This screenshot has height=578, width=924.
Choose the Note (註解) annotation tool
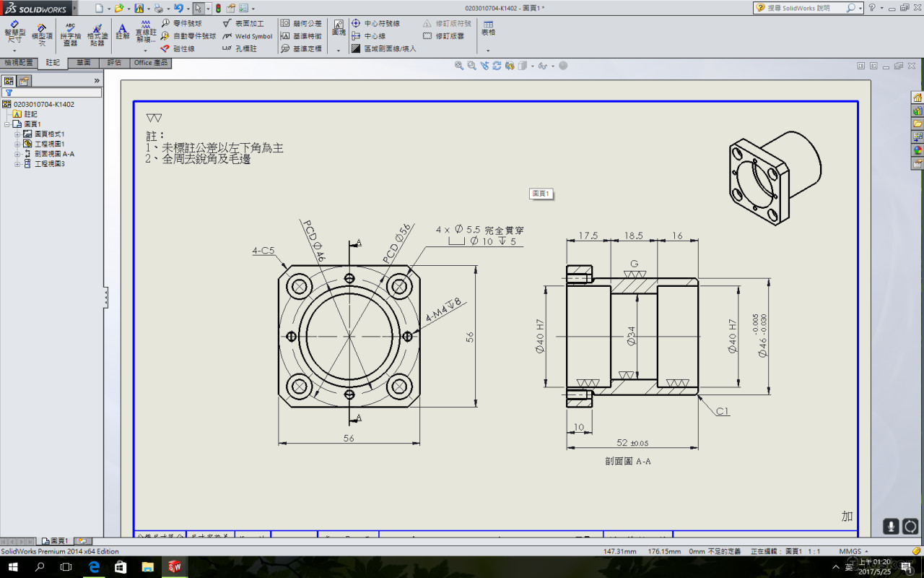point(123,32)
